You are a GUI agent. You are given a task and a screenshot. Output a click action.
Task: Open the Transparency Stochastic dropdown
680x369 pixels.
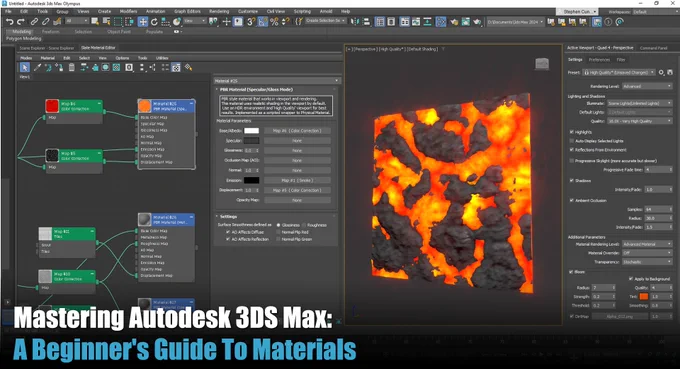tap(647, 262)
